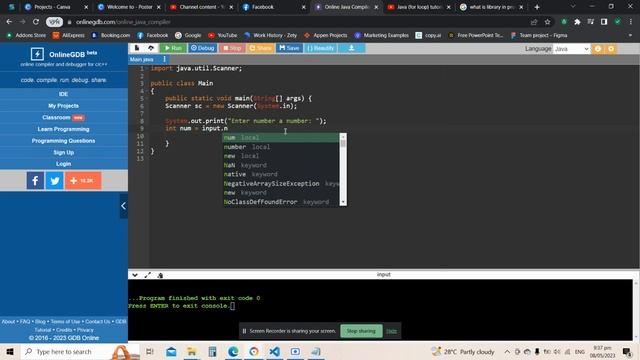Click the Share button
Image resolution: width=640 pixels, height=360 pixels.
(x=260, y=48)
